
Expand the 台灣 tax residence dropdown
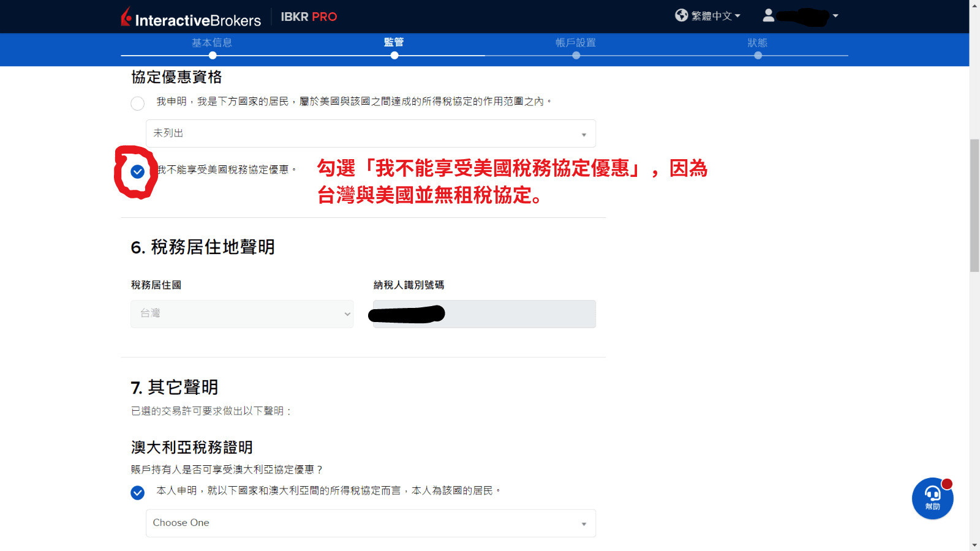coord(241,313)
